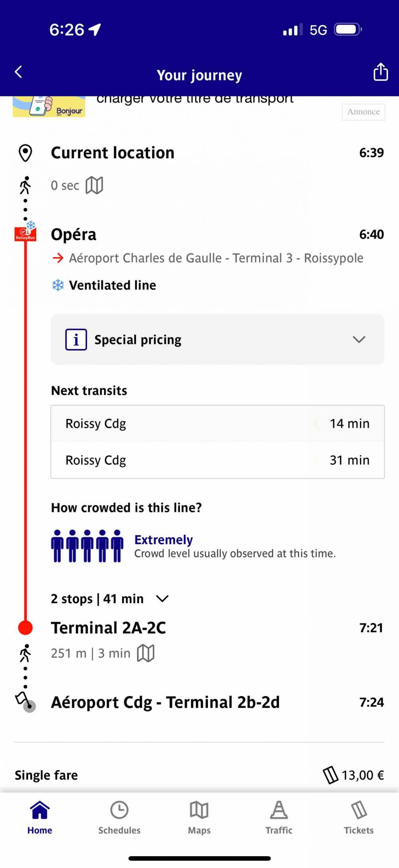This screenshot has width=399, height=868.
Task: Tap the Special pricing info icon
Action: pyautogui.click(x=76, y=339)
